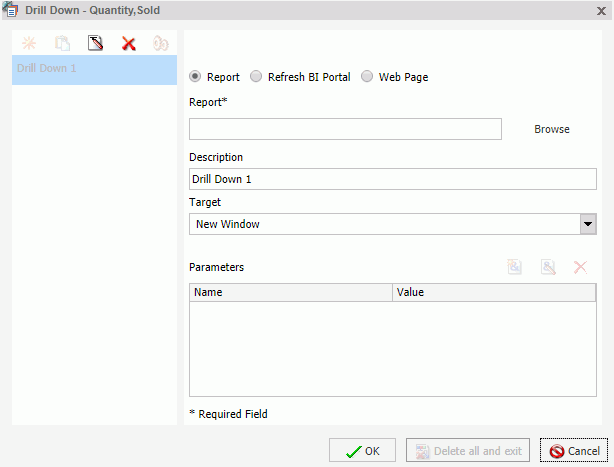Select the Refresh BI Portal option
The height and width of the screenshot is (467, 614).
tap(256, 76)
